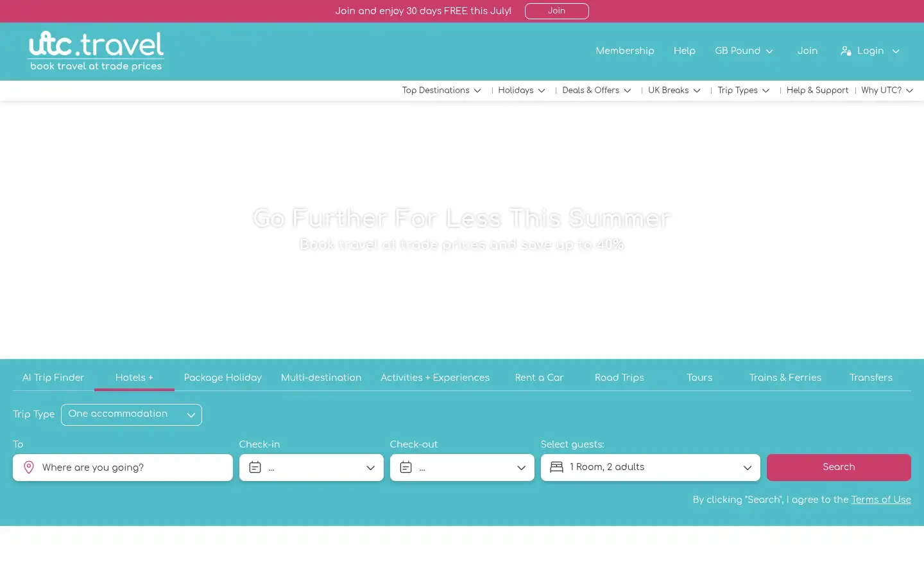924x578 pixels.
Task: Expand Deals & Offers menu
Action: pyautogui.click(x=597, y=91)
